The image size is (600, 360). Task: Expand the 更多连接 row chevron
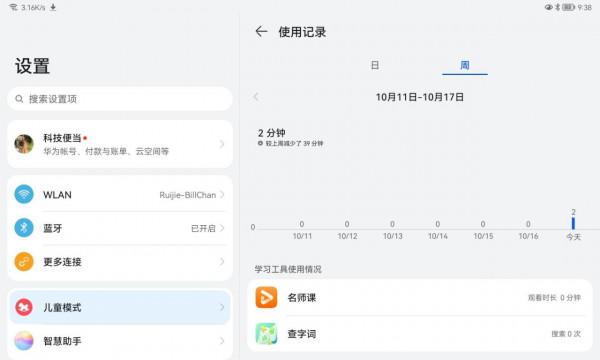(x=222, y=262)
